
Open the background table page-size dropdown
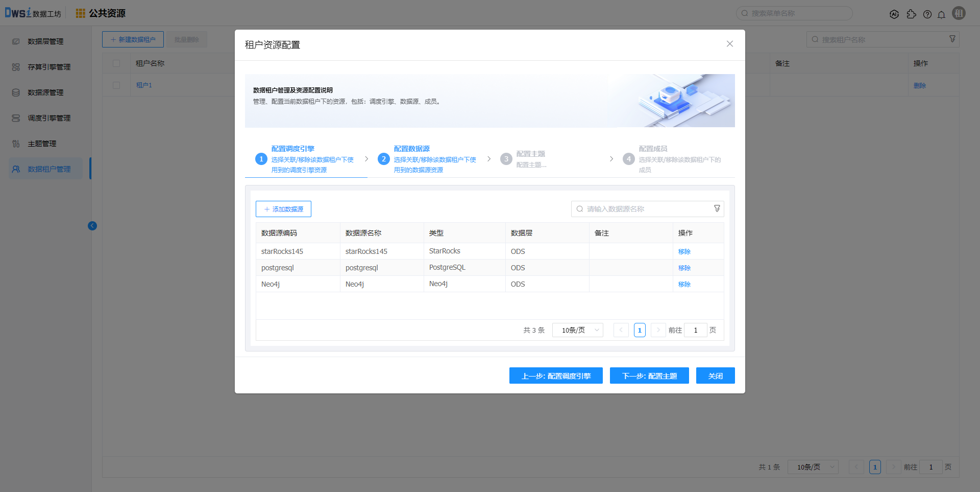click(813, 467)
